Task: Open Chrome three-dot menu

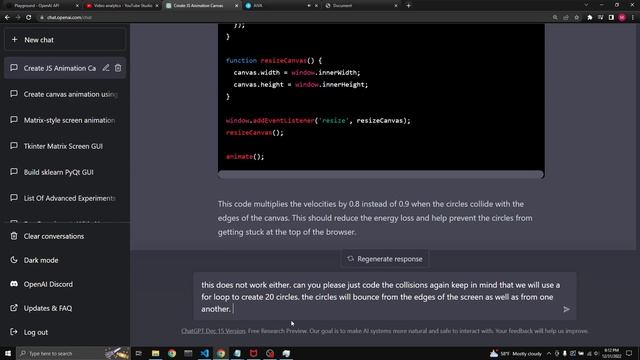Action: tap(633, 18)
